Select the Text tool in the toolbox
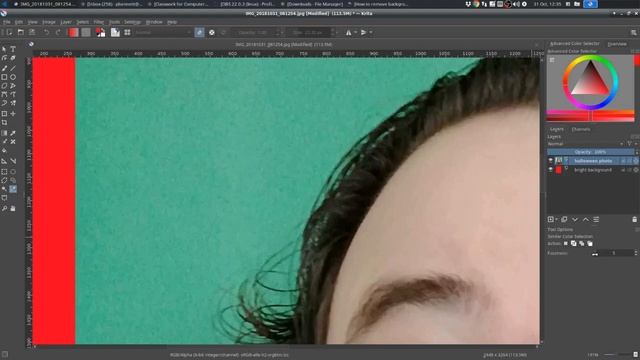 click(x=13, y=49)
